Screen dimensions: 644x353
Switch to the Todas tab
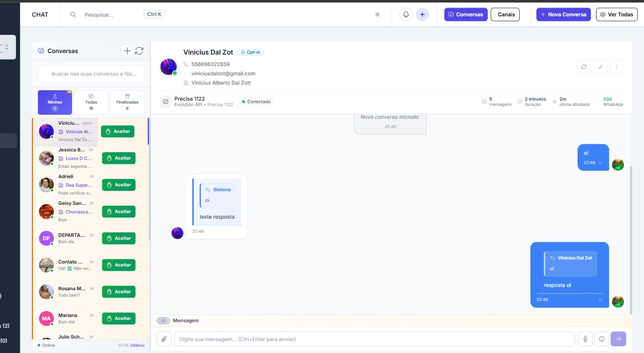(x=91, y=102)
